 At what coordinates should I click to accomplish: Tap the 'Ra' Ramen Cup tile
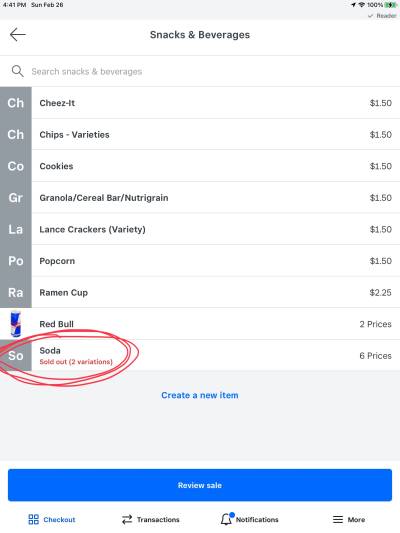[x=16, y=292]
